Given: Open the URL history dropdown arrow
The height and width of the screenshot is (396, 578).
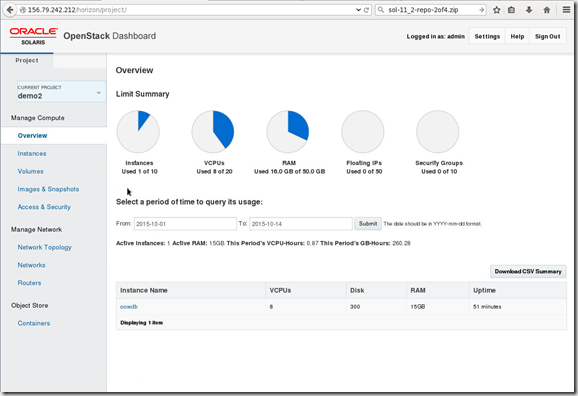Looking at the screenshot, I should (x=358, y=10).
